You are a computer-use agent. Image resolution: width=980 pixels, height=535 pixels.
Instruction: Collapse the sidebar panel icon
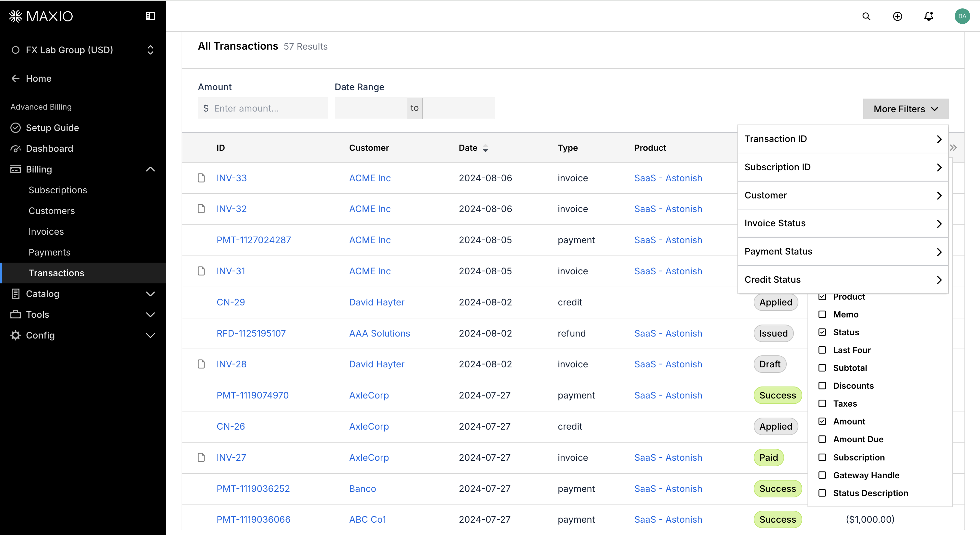coord(150,16)
